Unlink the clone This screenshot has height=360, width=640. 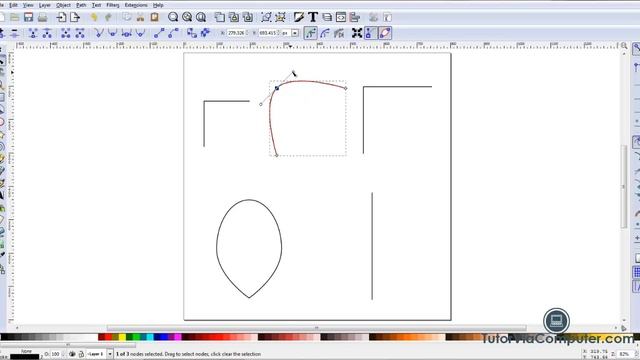coord(247,17)
